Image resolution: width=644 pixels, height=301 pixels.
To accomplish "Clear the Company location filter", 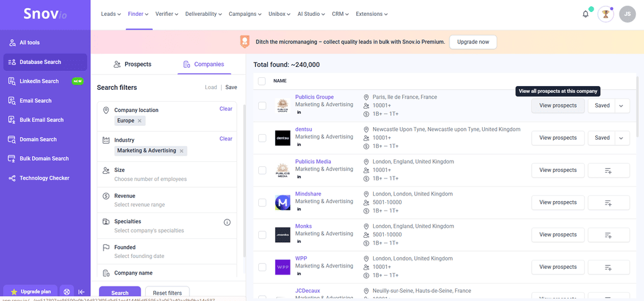I will (x=226, y=109).
